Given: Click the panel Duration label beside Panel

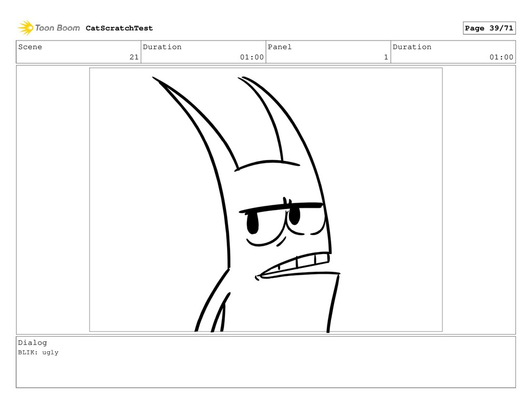Looking at the screenshot, I should [412, 47].
